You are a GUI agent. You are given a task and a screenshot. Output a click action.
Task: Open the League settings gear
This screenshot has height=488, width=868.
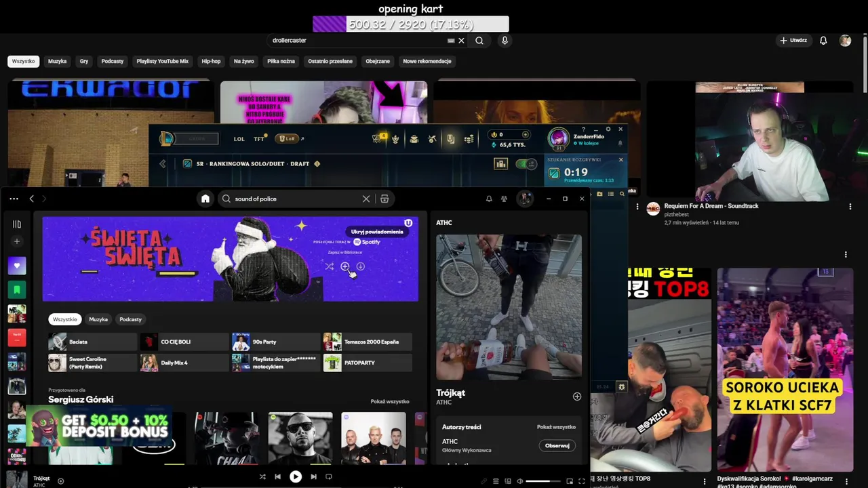point(608,129)
